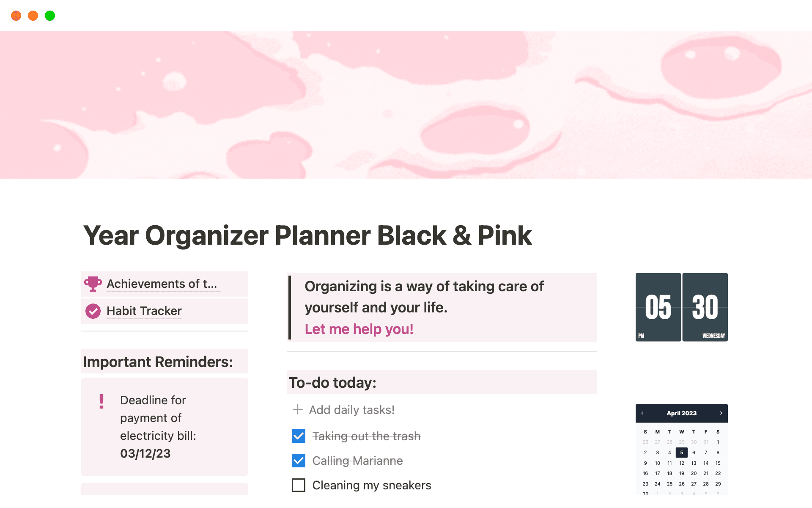Go to previous month in the calendar widget

tap(642, 413)
